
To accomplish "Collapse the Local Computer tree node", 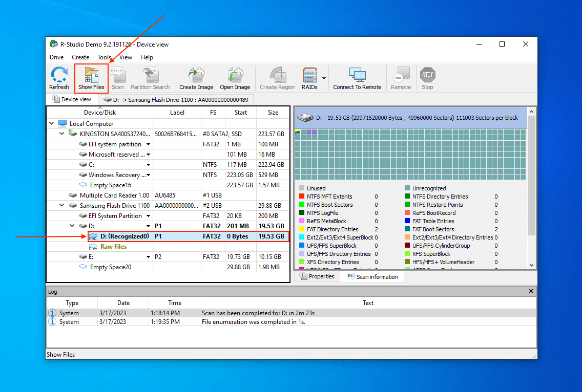I will (x=52, y=123).
